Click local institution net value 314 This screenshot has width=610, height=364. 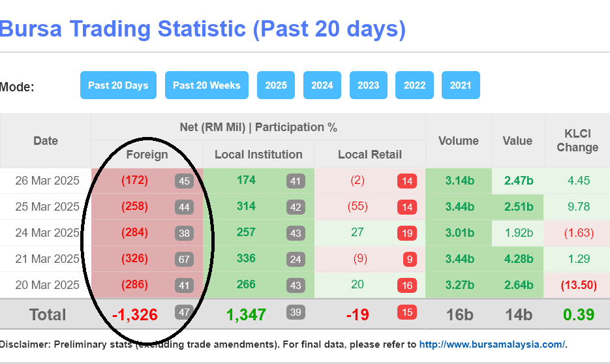pyautogui.click(x=246, y=206)
